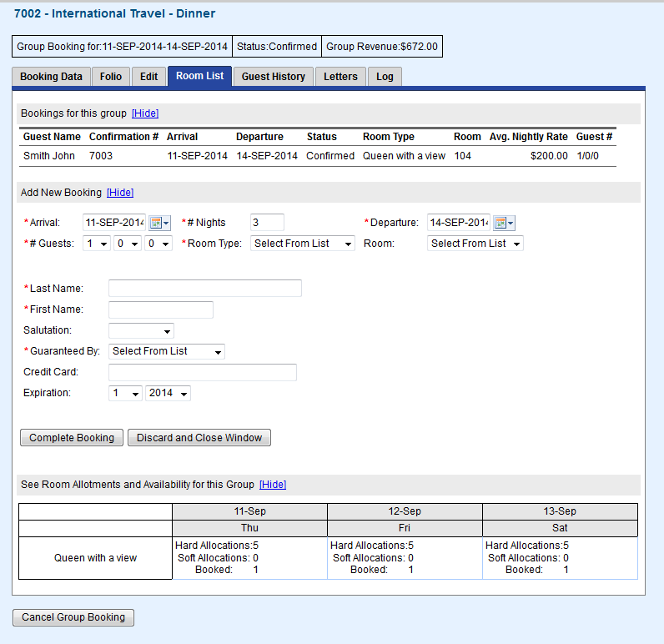This screenshot has height=644, width=664.
Task: Click the Avg. Nightly Rate column header
Action: 529,137
